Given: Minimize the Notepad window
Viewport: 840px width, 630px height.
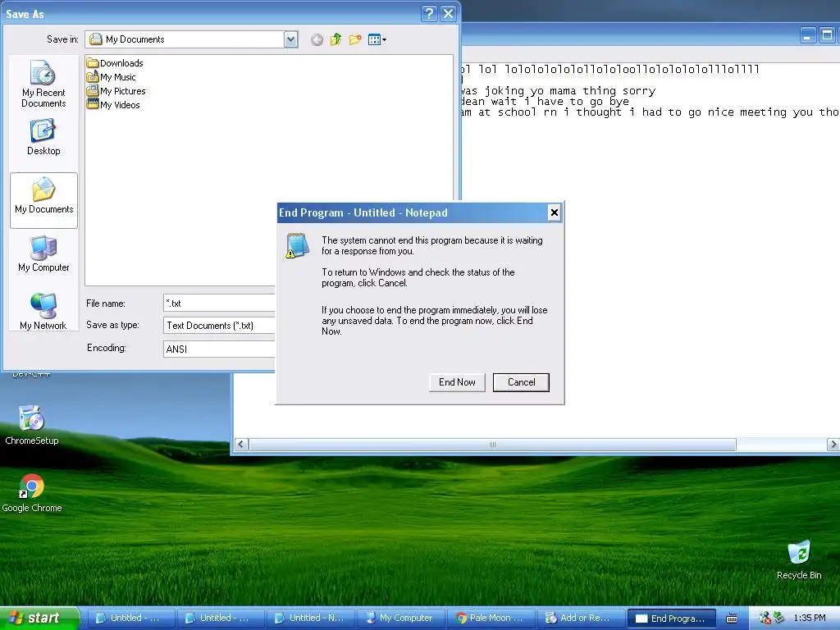Looking at the screenshot, I should [x=807, y=35].
